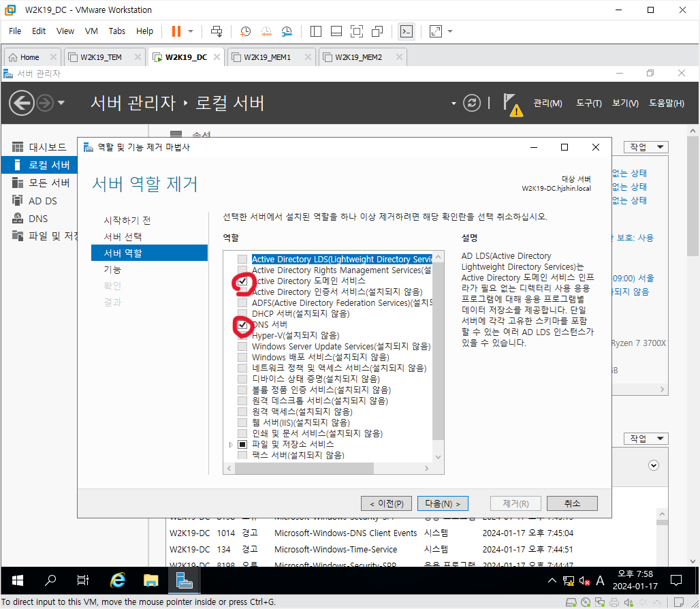Open the 관리(M) menu
The width and height of the screenshot is (700, 609).
point(547,103)
